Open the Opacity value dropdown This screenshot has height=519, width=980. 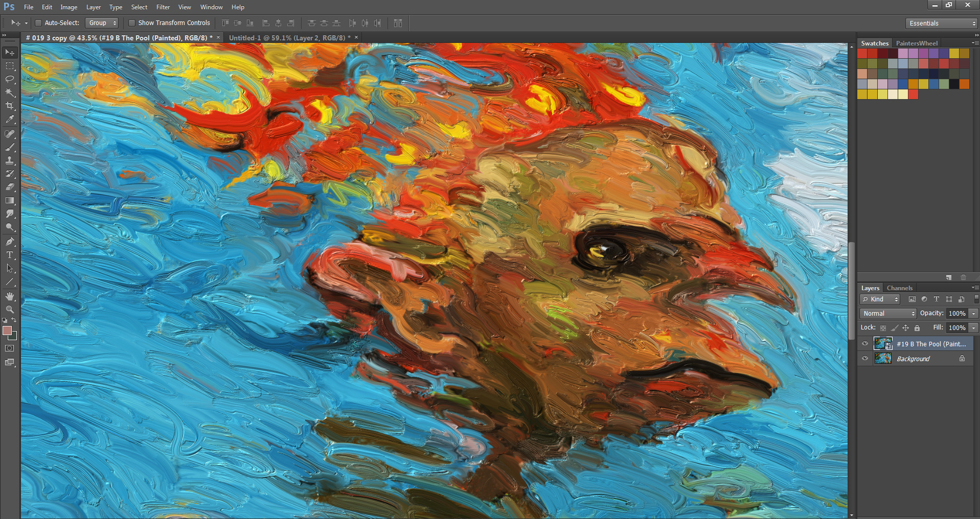973,313
